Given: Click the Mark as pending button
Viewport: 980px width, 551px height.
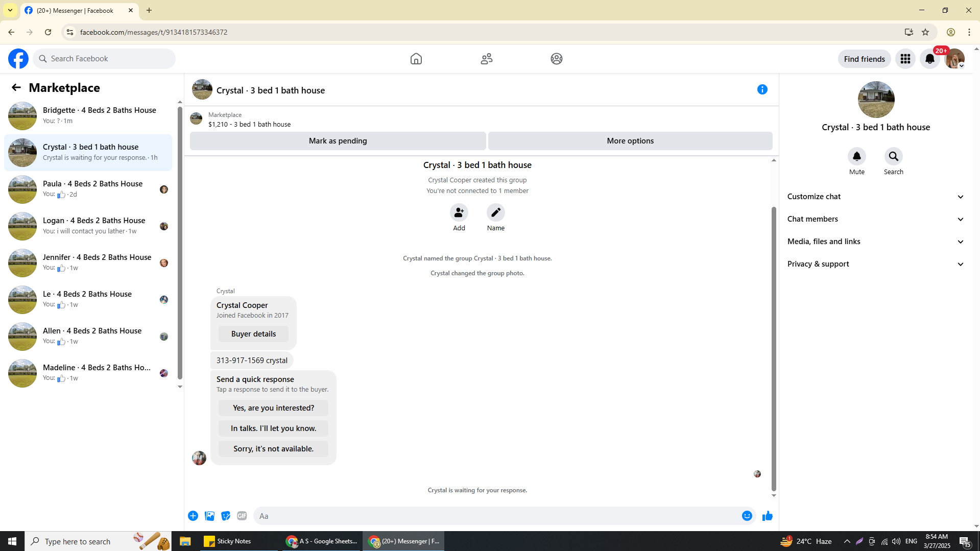Looking at the screenshot, I should click(338, 141).
